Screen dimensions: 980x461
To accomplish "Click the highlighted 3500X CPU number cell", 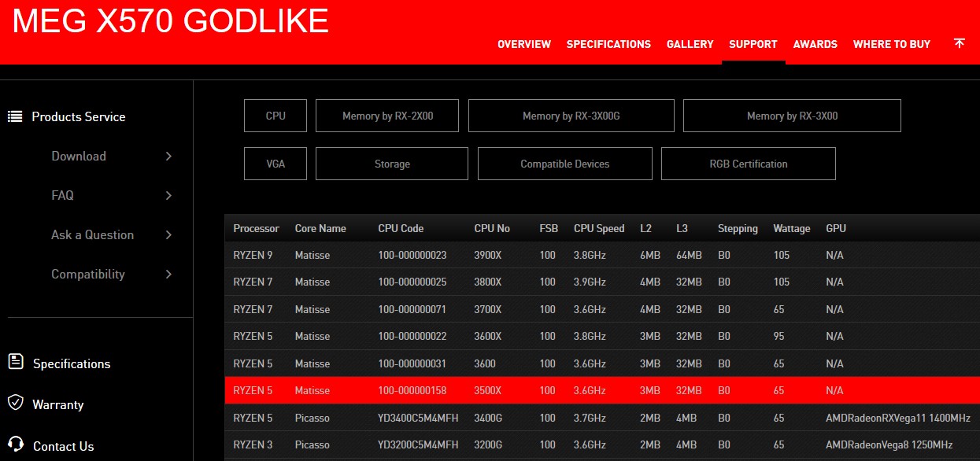I will click(x=488, y=390).
